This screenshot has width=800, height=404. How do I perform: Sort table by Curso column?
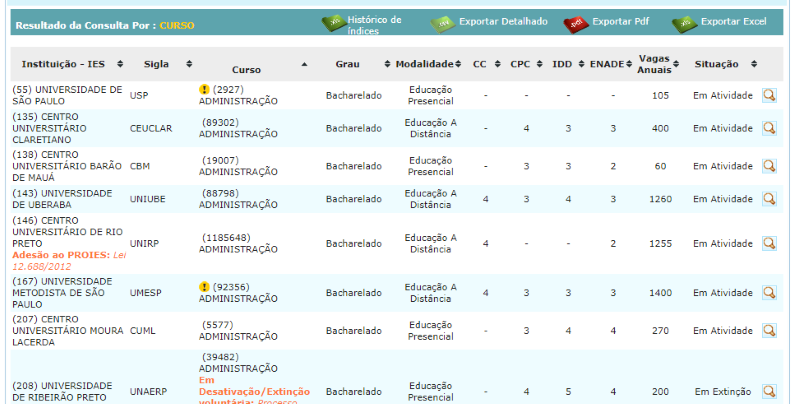(x=305, y=64)
